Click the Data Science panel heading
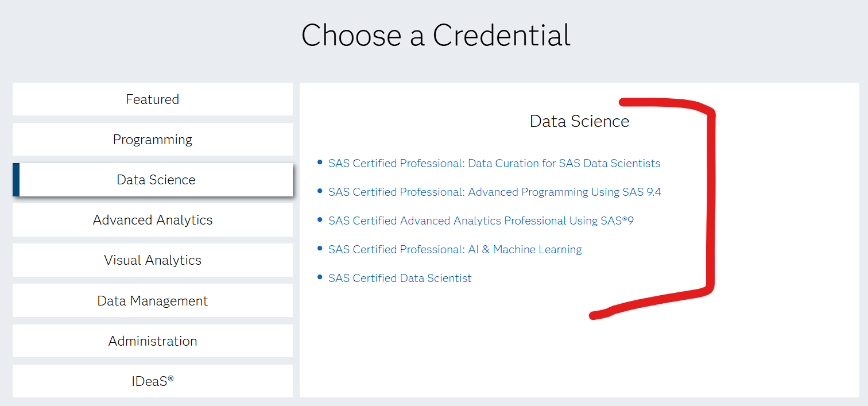The image size is (868, 406). pos(579,121)
